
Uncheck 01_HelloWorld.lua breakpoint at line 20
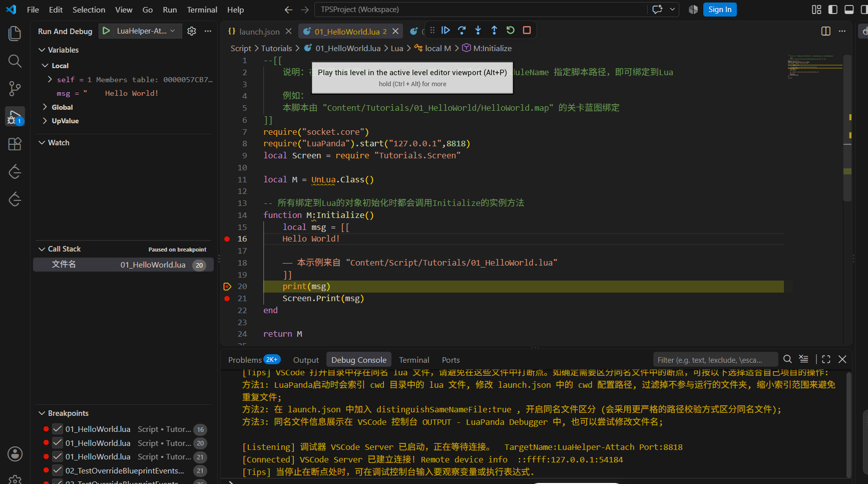pos(58,443)
